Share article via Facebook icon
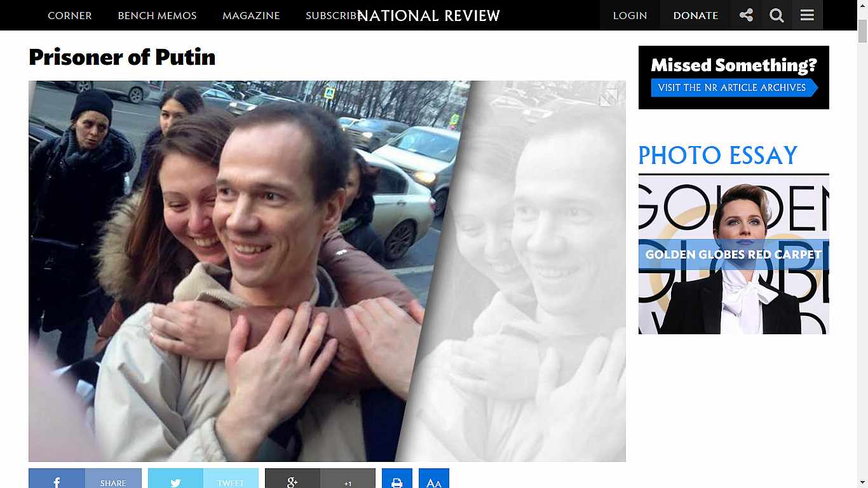 coord(57,482)
